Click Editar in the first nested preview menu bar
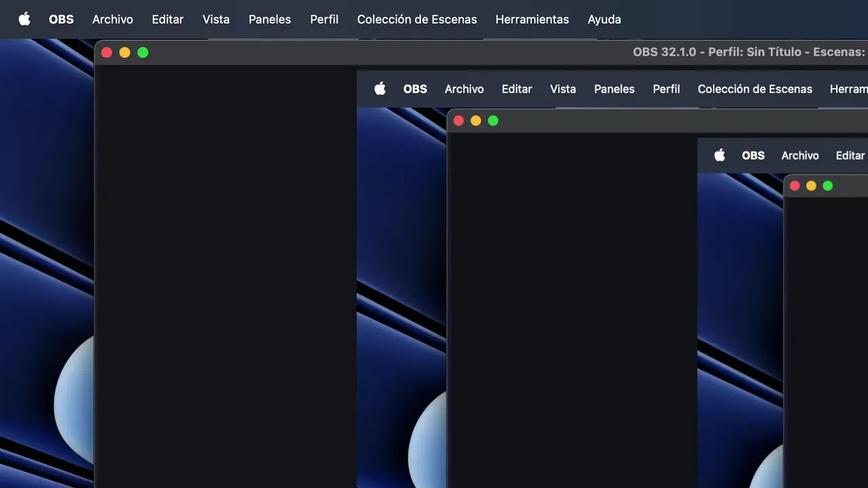 tap(517, 89)
